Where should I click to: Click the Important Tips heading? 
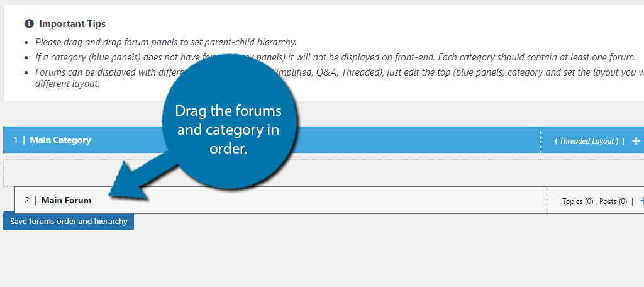[x=72, y=24]
